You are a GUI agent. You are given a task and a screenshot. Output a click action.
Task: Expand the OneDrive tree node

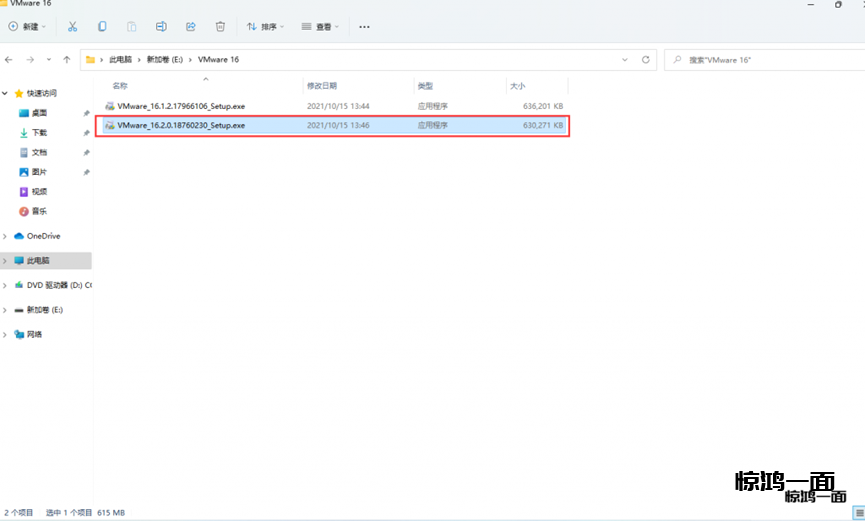6,236
